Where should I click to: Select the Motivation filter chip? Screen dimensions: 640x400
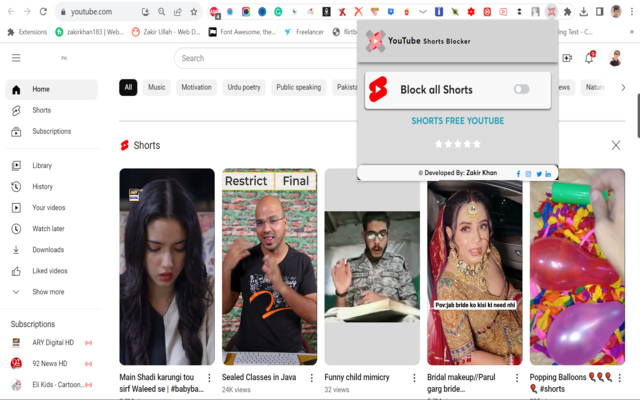[x=196, y=87]
